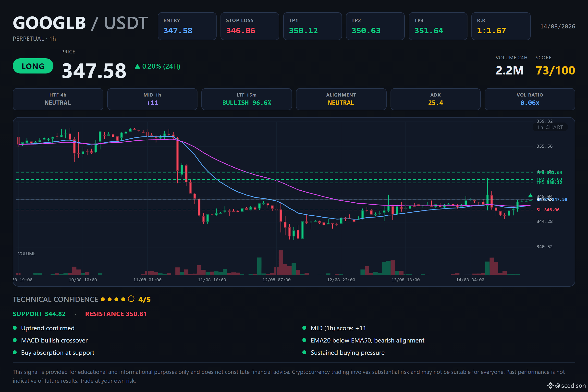Viewport: 588px width, 392px height.
Task: Click the GOOGLB / USDT pair title
Action: click(x=80, y=23)
